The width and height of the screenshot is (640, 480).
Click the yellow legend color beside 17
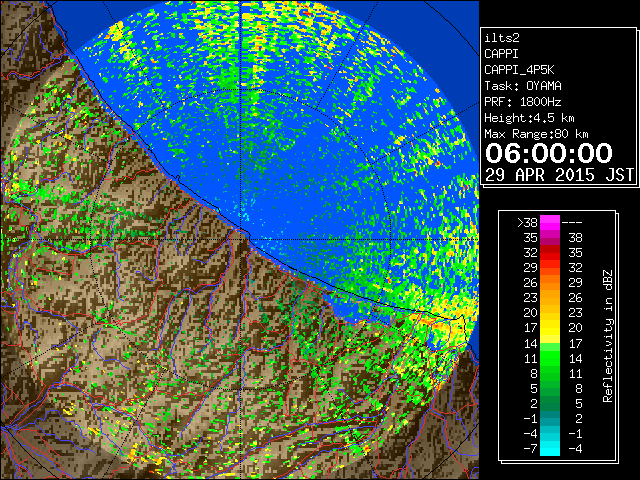[x=550, y=328]
